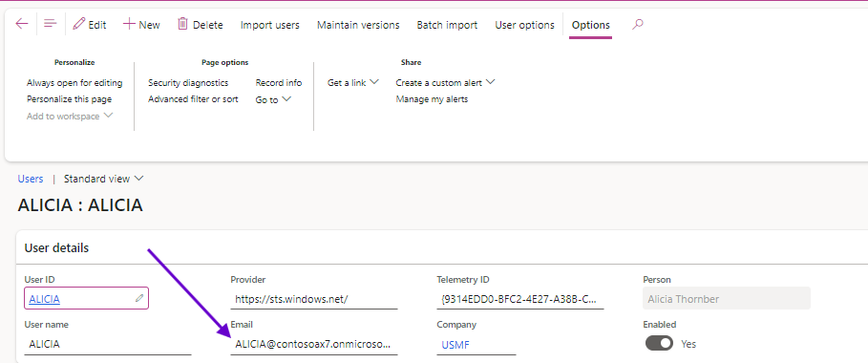Click Delete in the action bar
Screen dimensions: 868x363
[x=200, y=25]
